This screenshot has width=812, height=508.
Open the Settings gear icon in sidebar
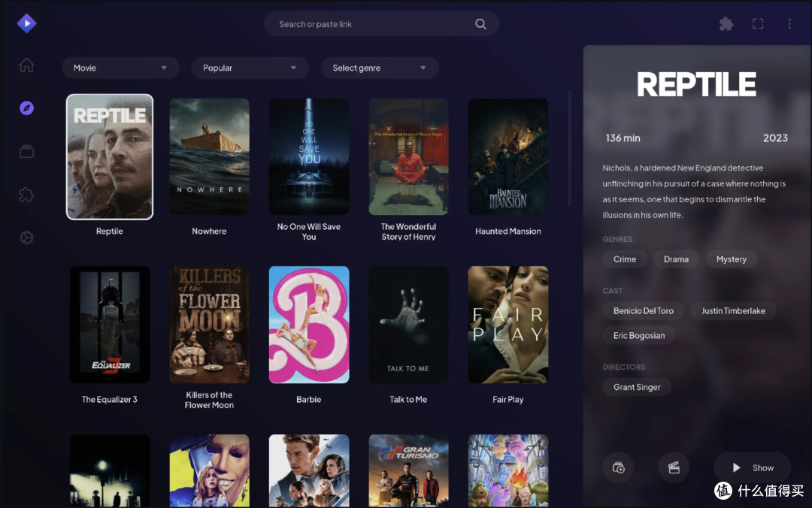pyautogui.click(x=26, y=237)
